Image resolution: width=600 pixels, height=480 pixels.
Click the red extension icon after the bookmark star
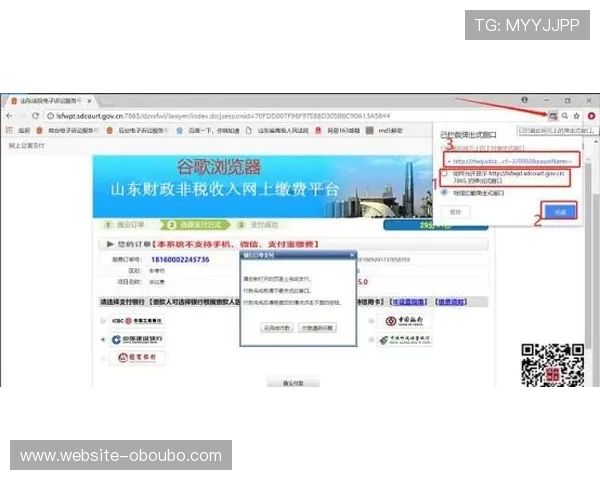coord(592,116)
